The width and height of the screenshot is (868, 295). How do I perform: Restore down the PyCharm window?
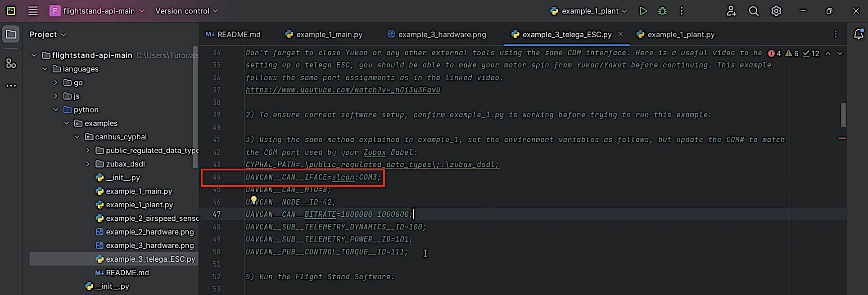point(829,11)
